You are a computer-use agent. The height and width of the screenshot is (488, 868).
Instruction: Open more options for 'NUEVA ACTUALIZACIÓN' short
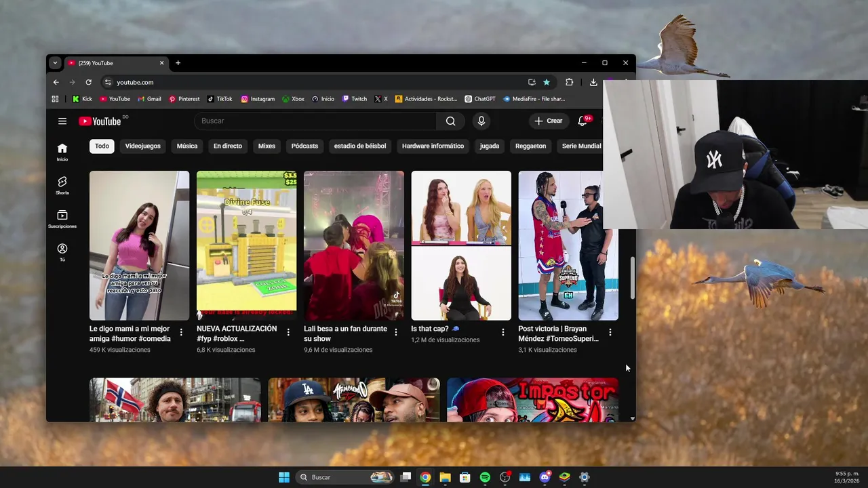[288, 332]
